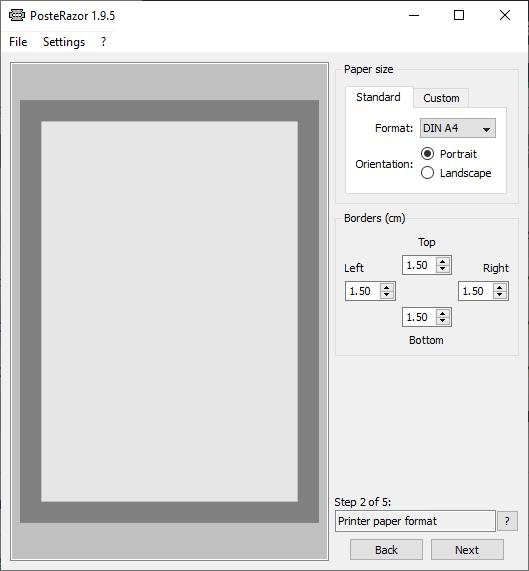Viewport: 529px width, 571px height.
Task: Switch to the Standard paper size tab
Action: pyautogui.click(x=379, y=97)
